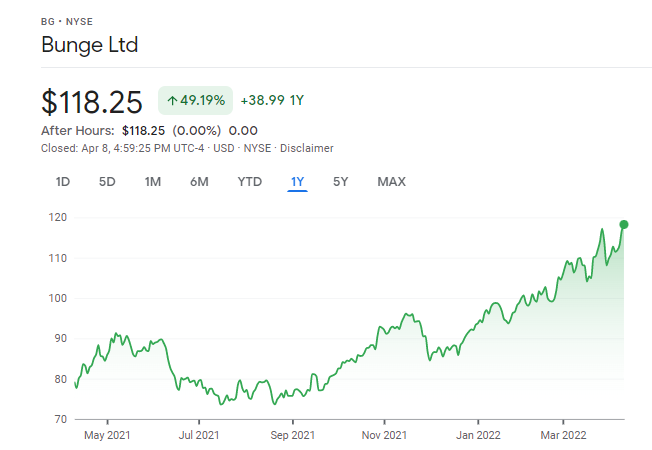Viewport: 652px width, 450px height.
Task: Click the 100 y-axis label
Action: pos(58,298)
